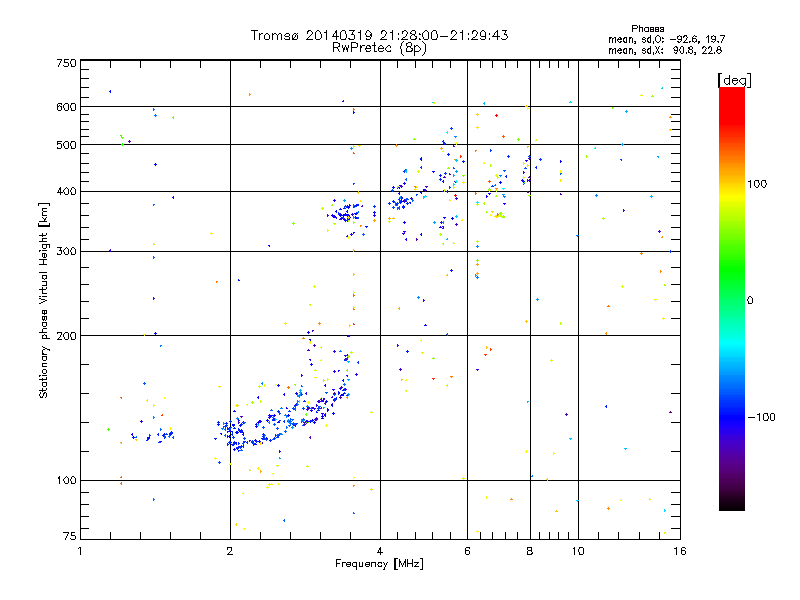Click the y-axis '100' tick label
800x600 pixels.
click(x=66, y=481)
